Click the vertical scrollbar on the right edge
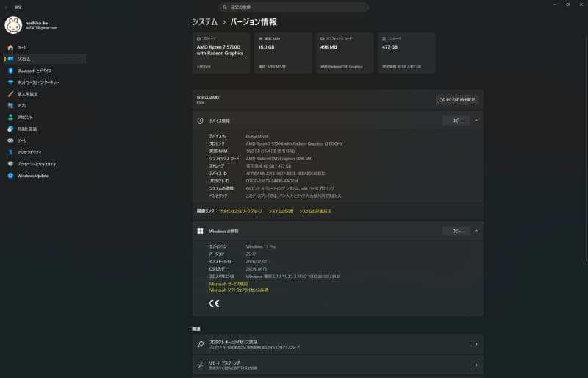Screen dimensions: 588x378 click(587, 149)
